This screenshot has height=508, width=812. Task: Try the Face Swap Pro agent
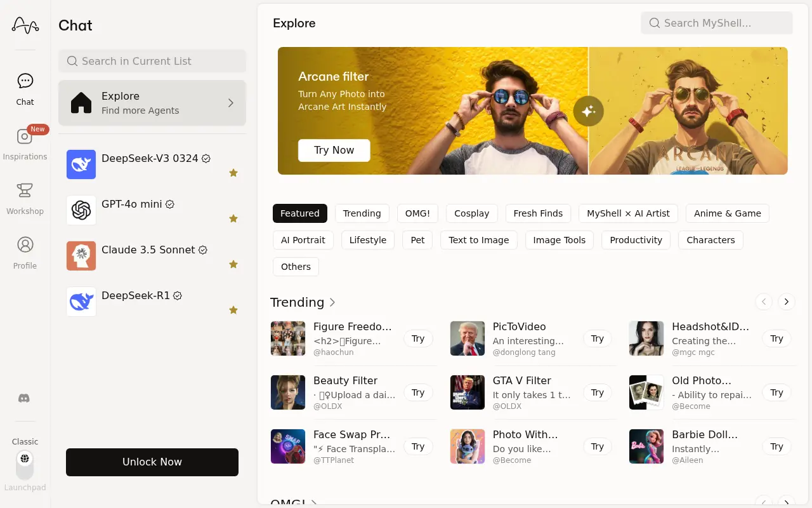(x=418, y=446)
